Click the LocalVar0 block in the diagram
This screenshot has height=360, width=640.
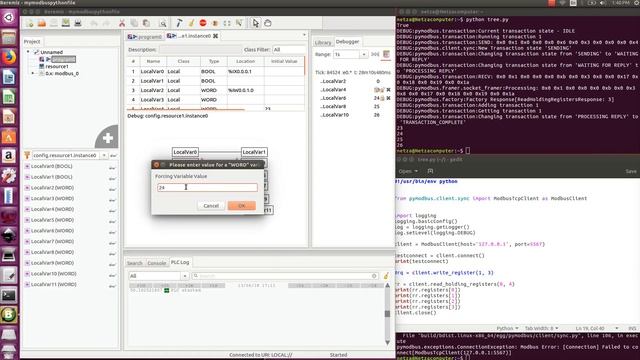185,152
